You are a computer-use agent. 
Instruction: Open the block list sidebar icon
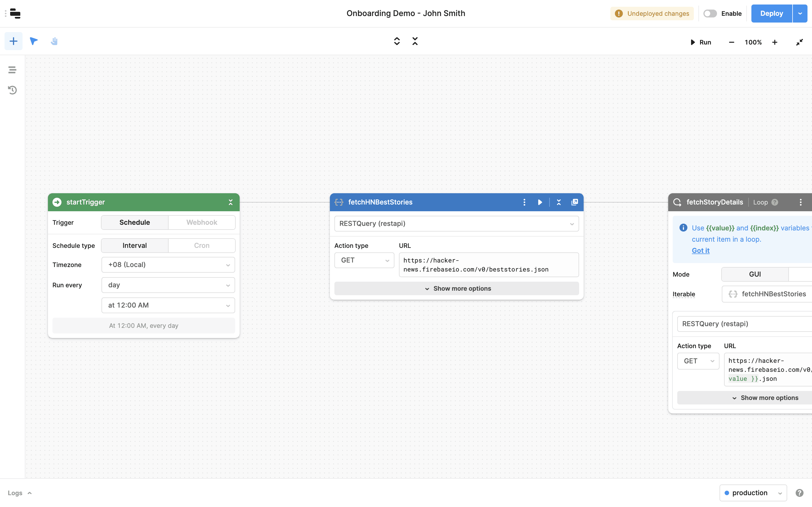click(x=12, y=70)
